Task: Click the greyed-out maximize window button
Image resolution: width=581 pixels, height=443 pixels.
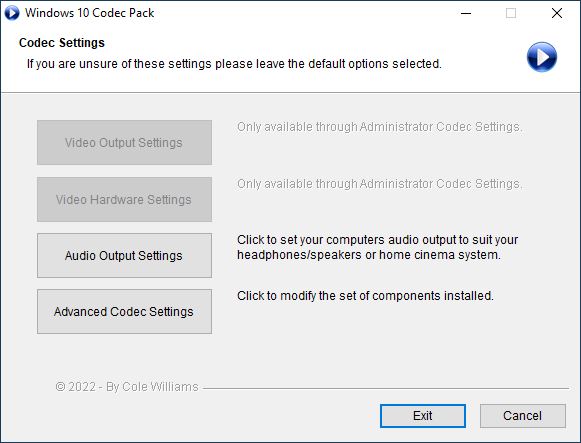Action: [x=511, y=13]
